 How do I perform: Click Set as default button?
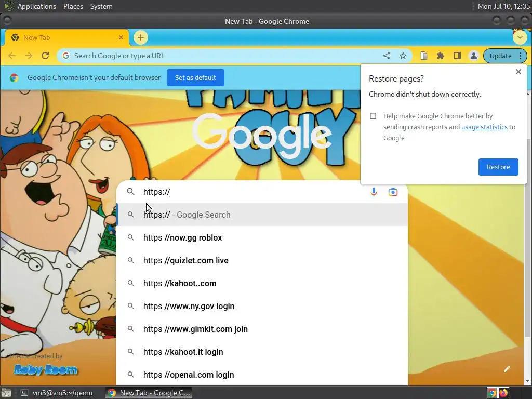click(x=195, y=78)
